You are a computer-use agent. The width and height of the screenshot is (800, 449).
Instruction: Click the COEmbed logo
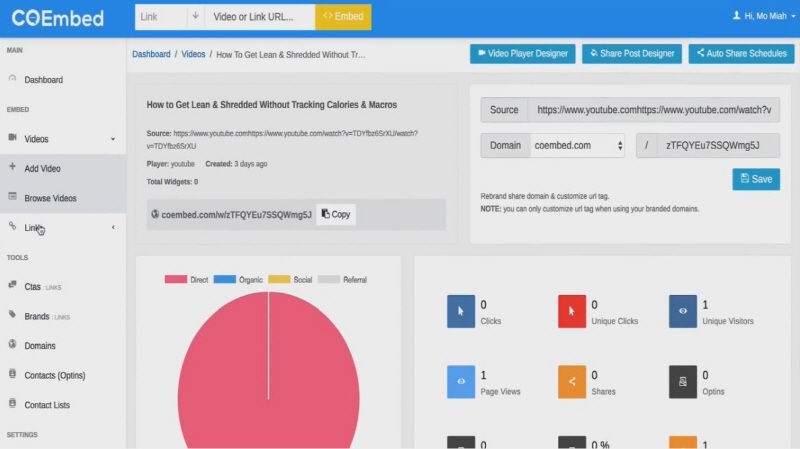pyautogui.click(x=58, y=18)
